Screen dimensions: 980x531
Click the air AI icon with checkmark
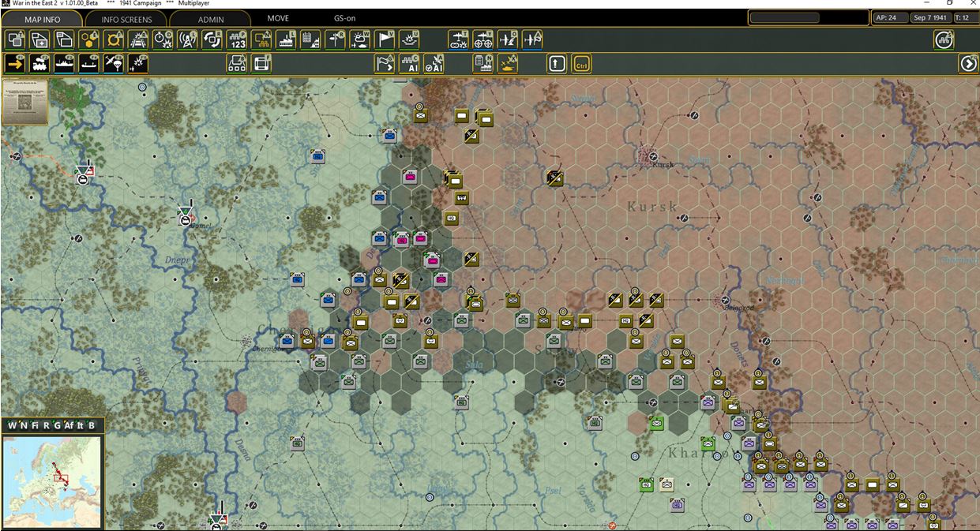point(434,64)
